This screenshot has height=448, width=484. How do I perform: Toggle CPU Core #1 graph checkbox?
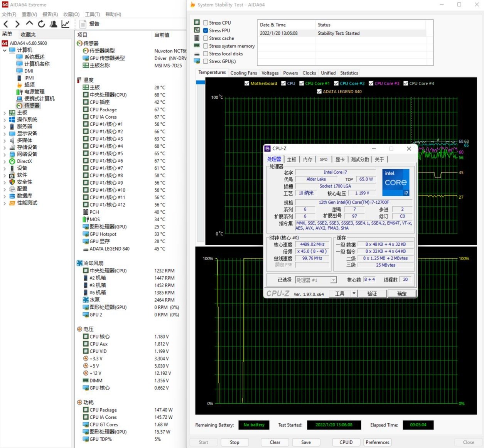[x=302, y=83]
